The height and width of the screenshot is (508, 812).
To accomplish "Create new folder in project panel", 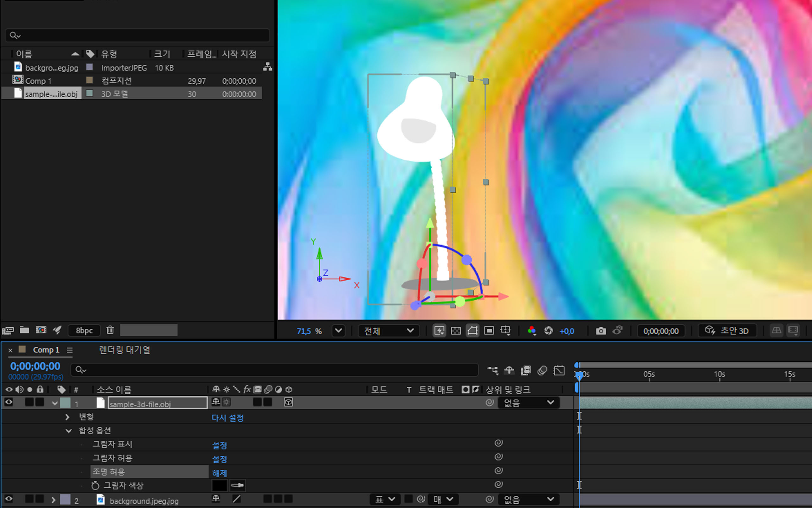I will tap(24, 330).
